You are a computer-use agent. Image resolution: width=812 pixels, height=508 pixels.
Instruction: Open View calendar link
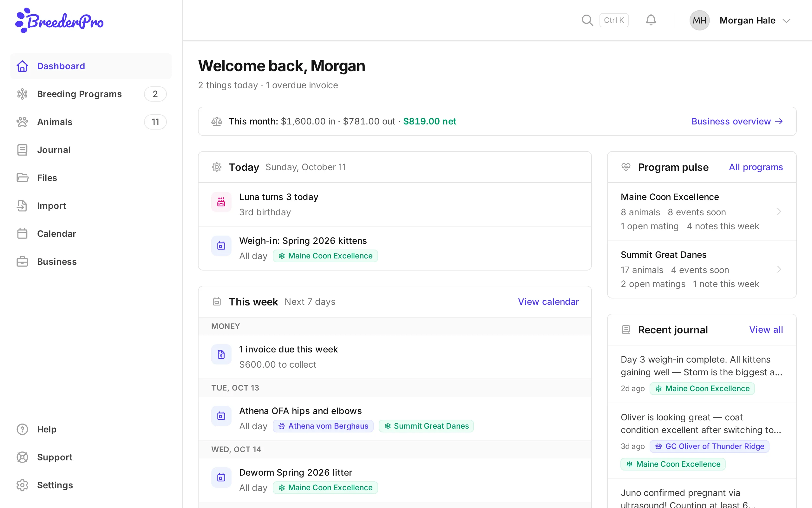548,302
